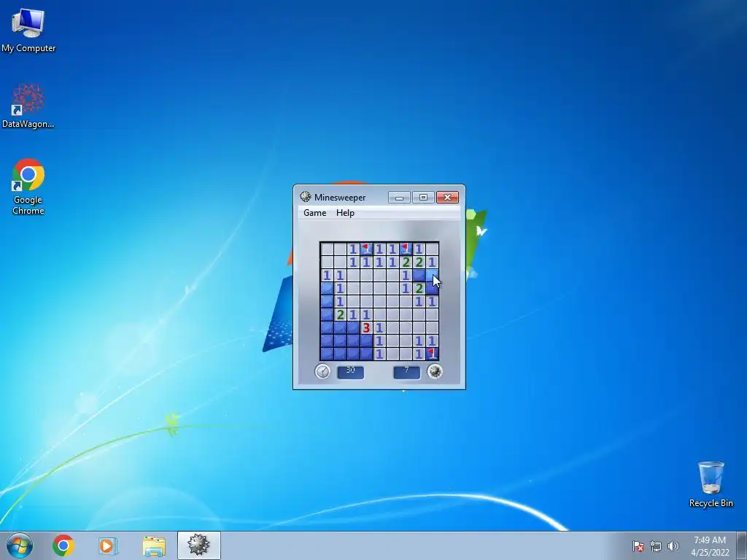Open Windows Media Player from taskbar
747x560 pixels.
pos(108,545)
